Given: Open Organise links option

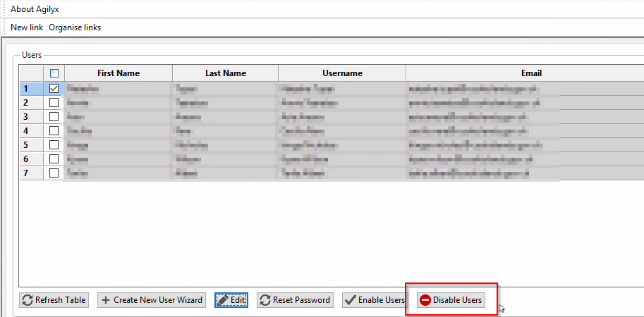Looking at the screenshot, I should point(75,27).
